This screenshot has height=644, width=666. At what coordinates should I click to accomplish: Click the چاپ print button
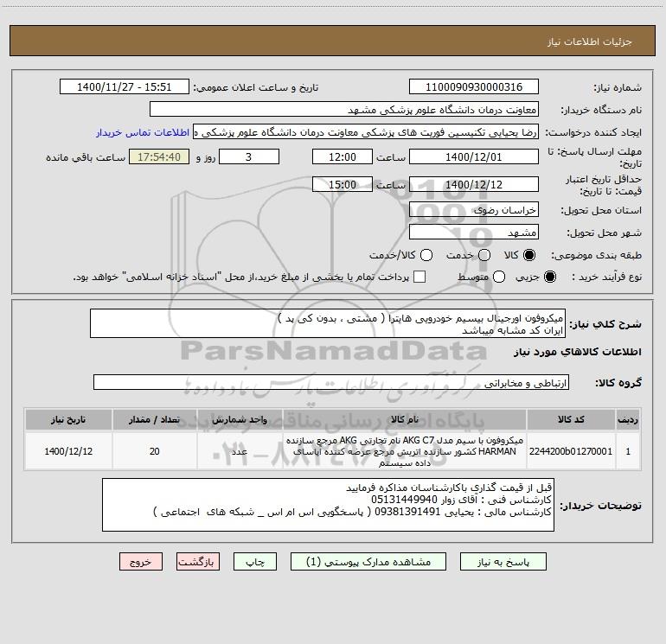(255, 562)
